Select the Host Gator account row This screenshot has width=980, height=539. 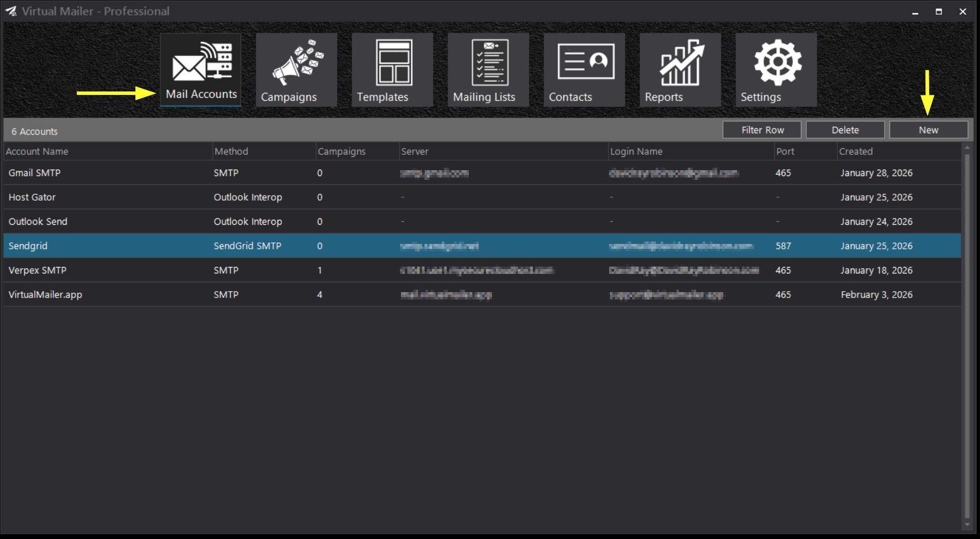click(482, 197)
